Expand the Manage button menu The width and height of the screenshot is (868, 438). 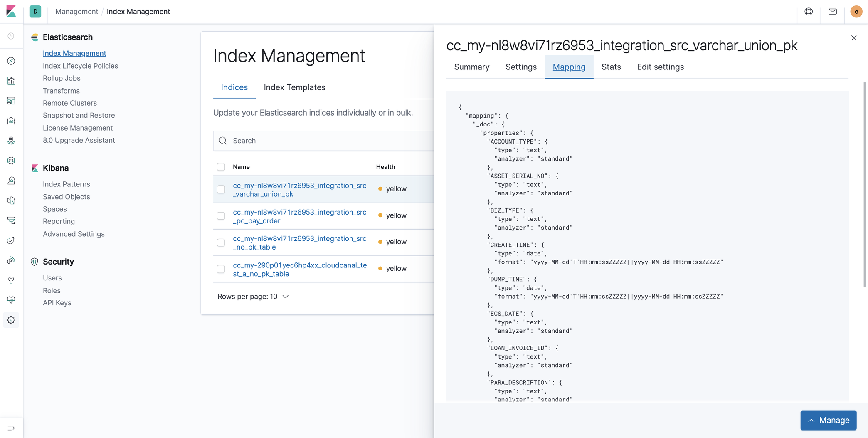[x=828, y=420]
